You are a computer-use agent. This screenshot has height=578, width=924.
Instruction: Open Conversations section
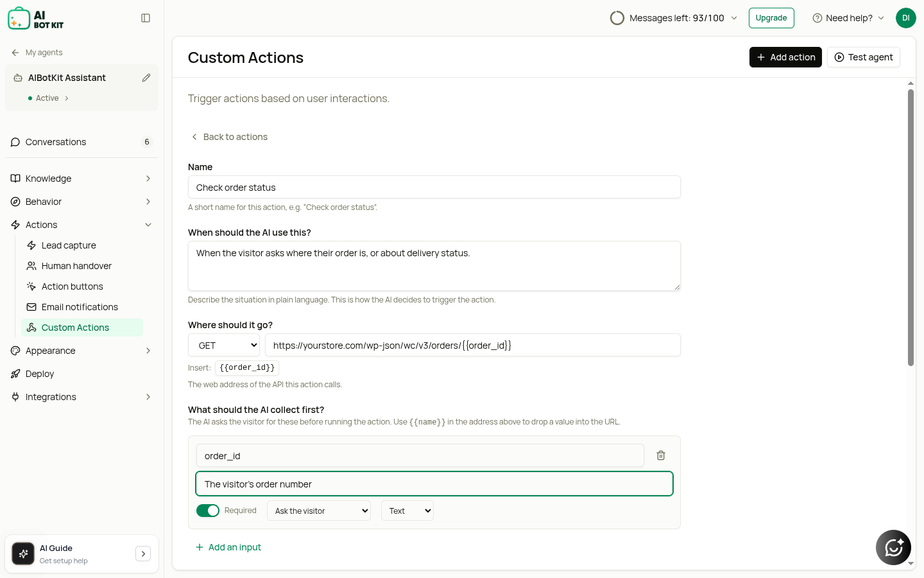81,142
